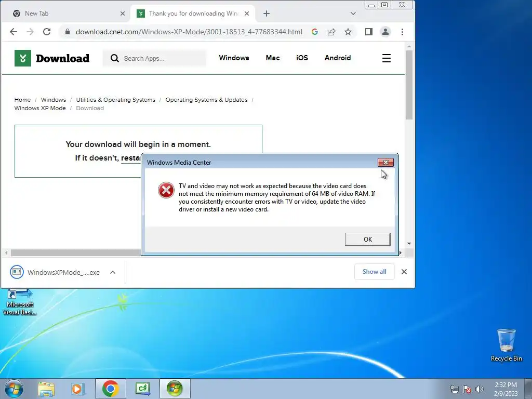The image size is (532, 399).
Task: Open a new tab with plus button
Action: [x=267, y=14]
